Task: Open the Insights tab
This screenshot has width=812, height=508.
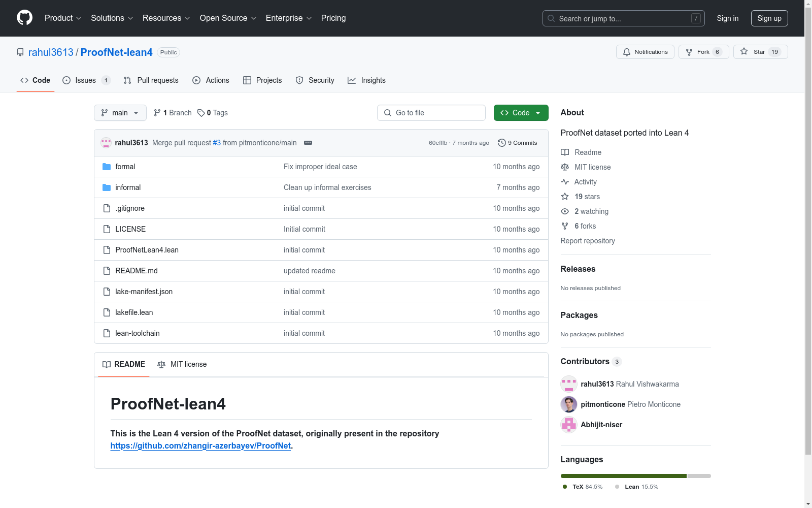Action: click(x=367, y=80)
